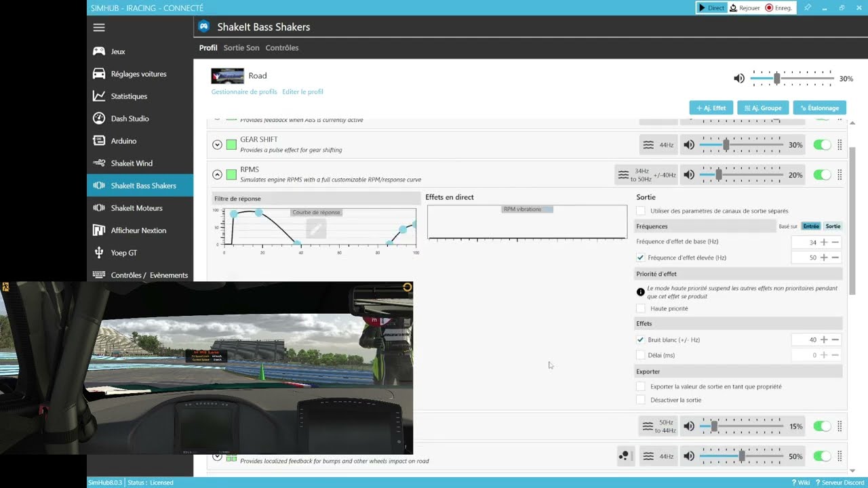Decrease high effect frequency with minus
Screen dimensions: 868x488
point(835,258)
